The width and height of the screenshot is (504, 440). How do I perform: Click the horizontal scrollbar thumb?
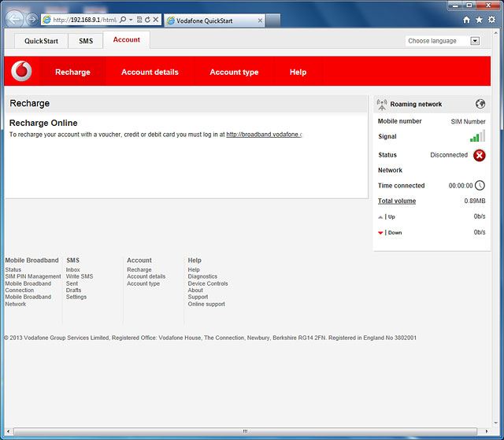pyautogui.click(x=245, y=431)
